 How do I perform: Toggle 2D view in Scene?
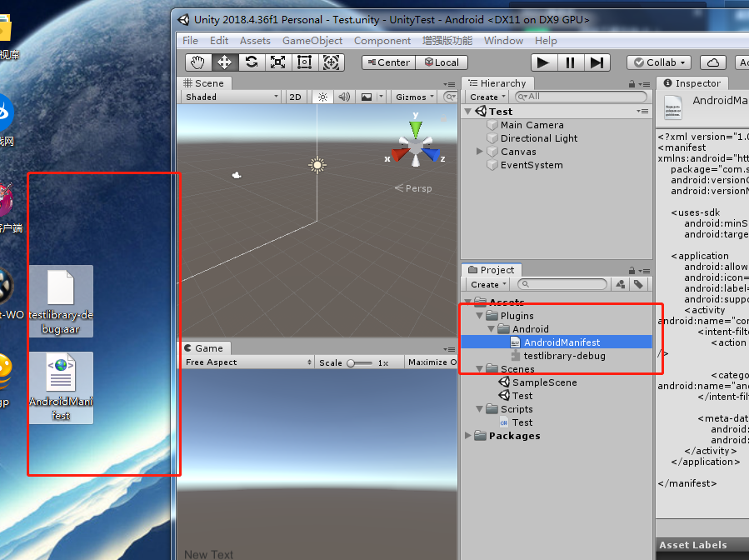point(295,97)
